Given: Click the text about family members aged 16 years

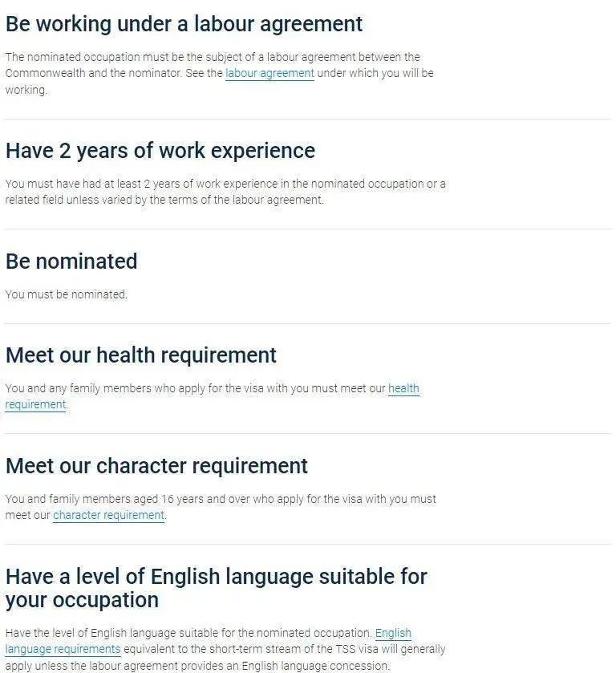Looking at the screenshot, I should click(221, 507).
